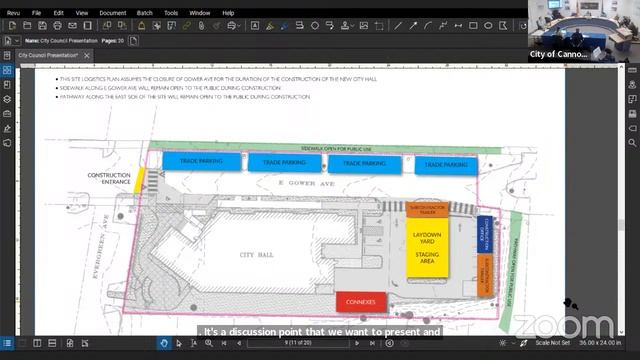Image resolution: width=640 pixels, height=360 pixels.
Task: Print using the printer icon
Action: click(x=58, y=26)
